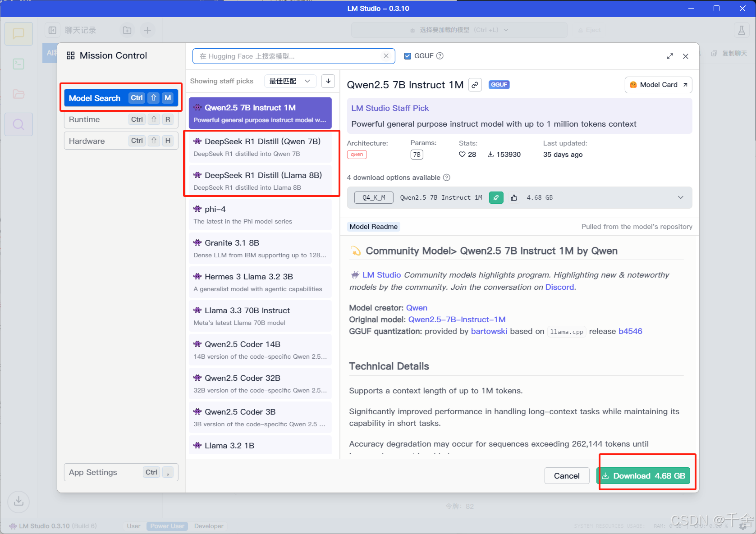The width and height of the screenshot is (756, 534).
Task: Click the qwen architecture tag
Action: 357,155
